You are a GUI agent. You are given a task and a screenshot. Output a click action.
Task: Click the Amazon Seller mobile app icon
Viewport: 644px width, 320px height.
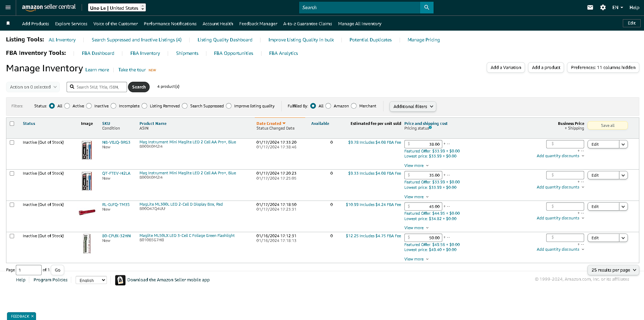(x=120, y=280)
